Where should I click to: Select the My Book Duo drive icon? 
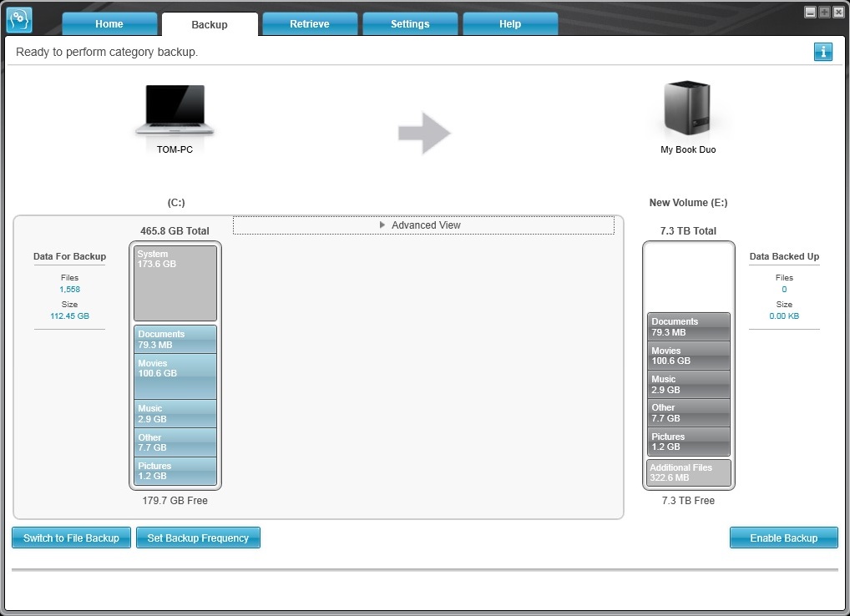[687, 108]
